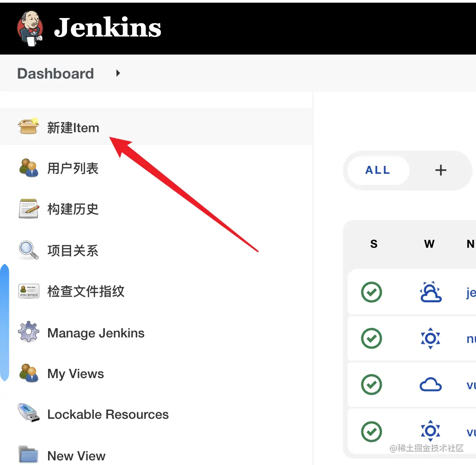Viewport: 476px width, 465px height.
Task: Open the 用户列表 page
Action: (73, 169)
